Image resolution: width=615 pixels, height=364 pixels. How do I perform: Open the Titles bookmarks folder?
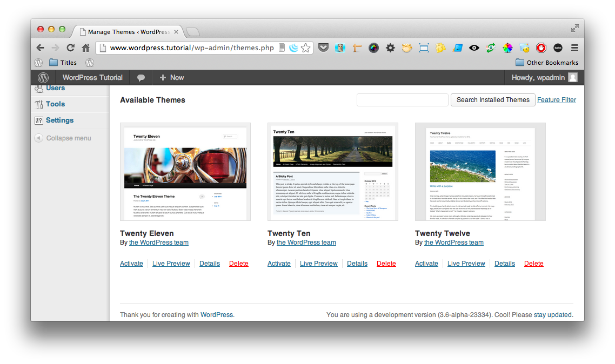click(63, 63)
